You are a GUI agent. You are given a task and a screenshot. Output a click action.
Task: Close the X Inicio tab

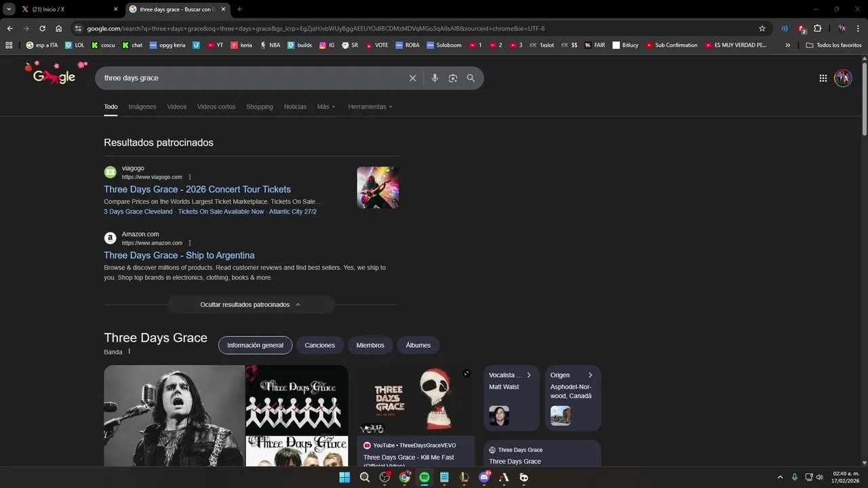pyautogui.click(x=115, y=9)
